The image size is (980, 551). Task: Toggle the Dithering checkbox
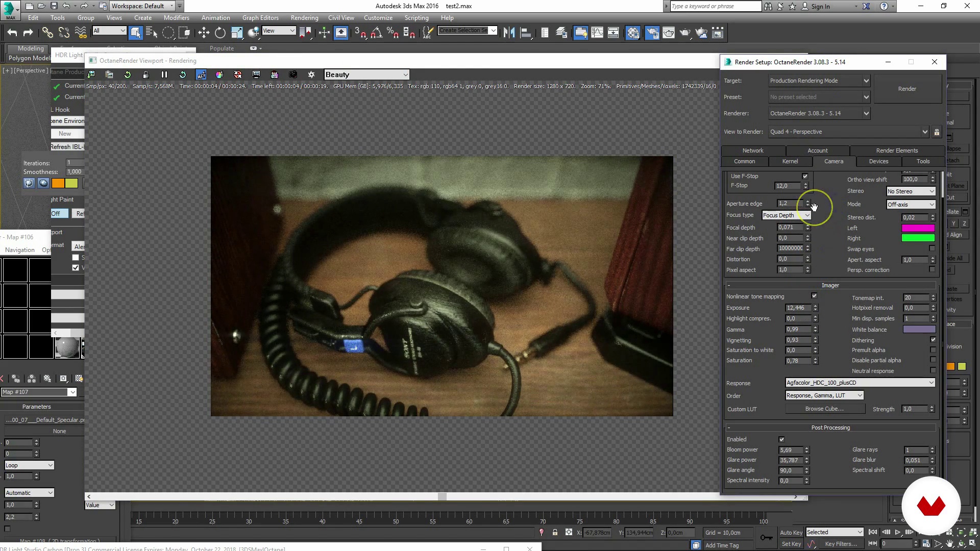click(x=933, y=340)
